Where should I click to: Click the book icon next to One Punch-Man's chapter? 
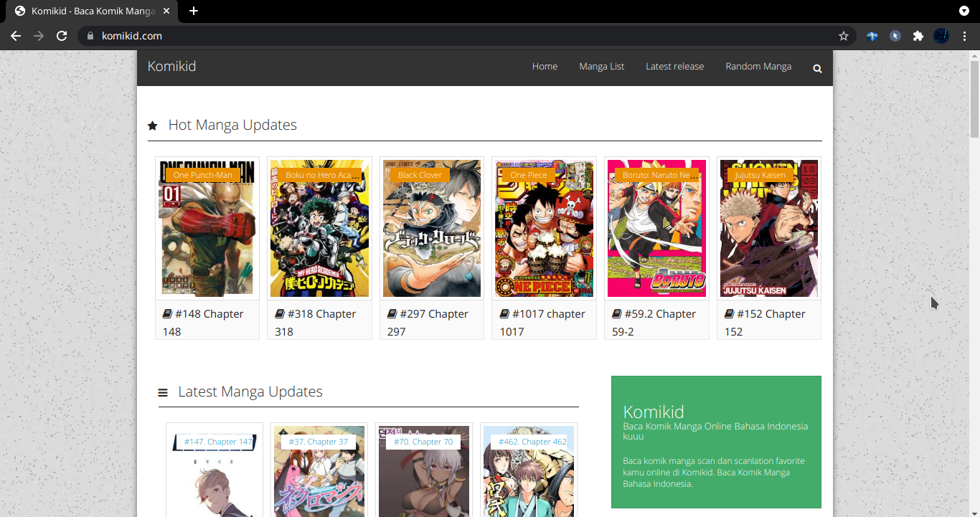click(x=167, y=313)
